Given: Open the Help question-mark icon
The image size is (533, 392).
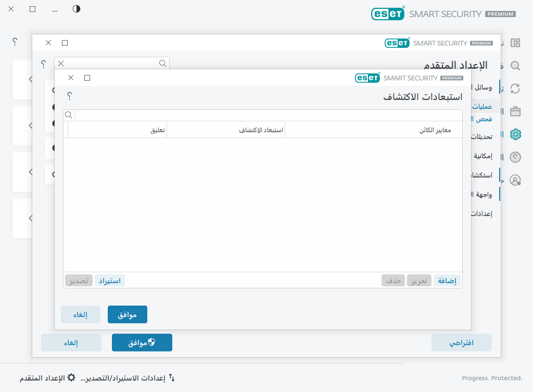Looking at the screenshot, I should click(515, 157).
